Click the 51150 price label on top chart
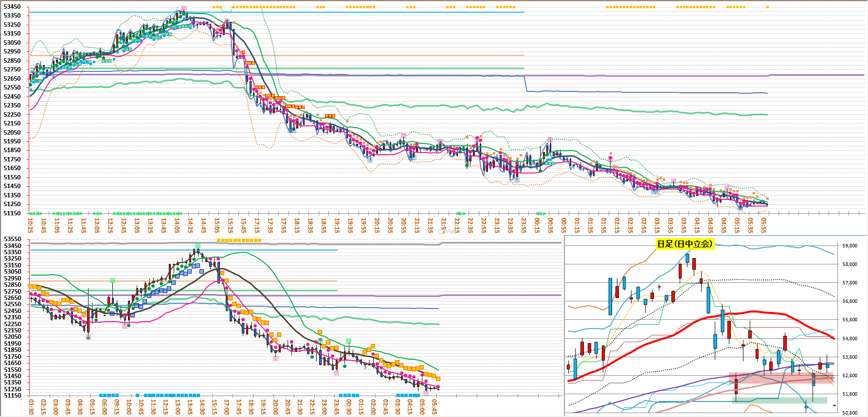Viewport: 868px width, 417px height. (12, 213)
